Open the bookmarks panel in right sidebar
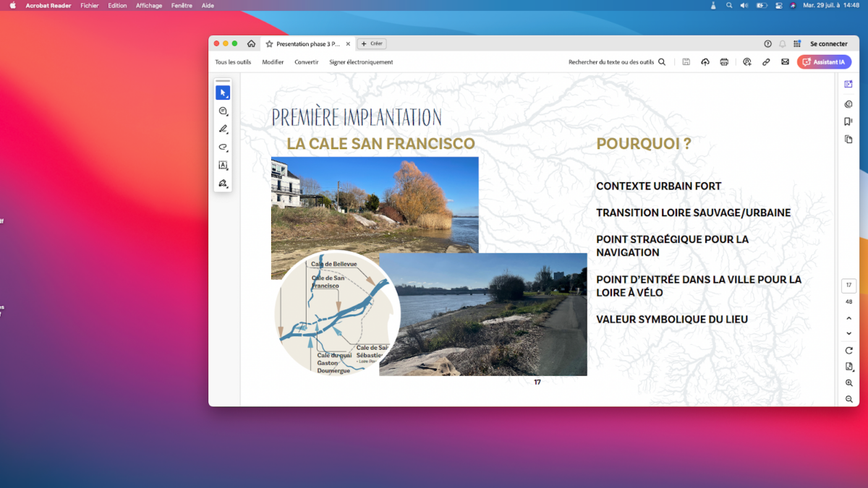Screen dimensions: 868x488 [848, 121]
